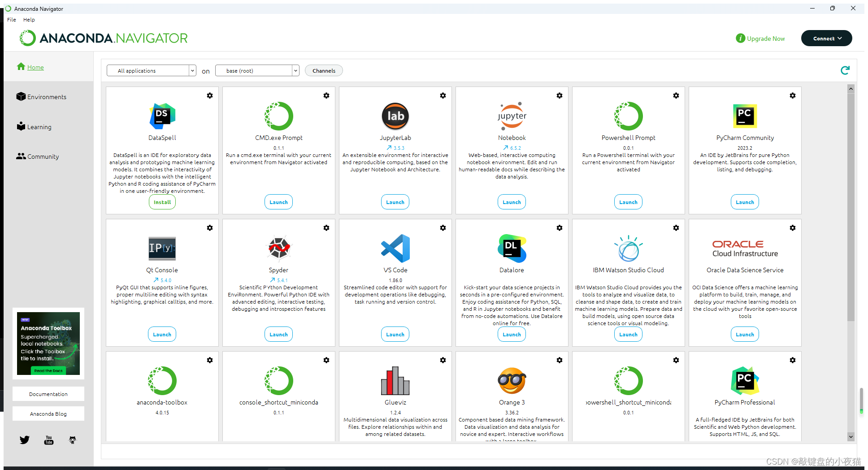Click the YouTube icon in the sidebar

[49, 440]
